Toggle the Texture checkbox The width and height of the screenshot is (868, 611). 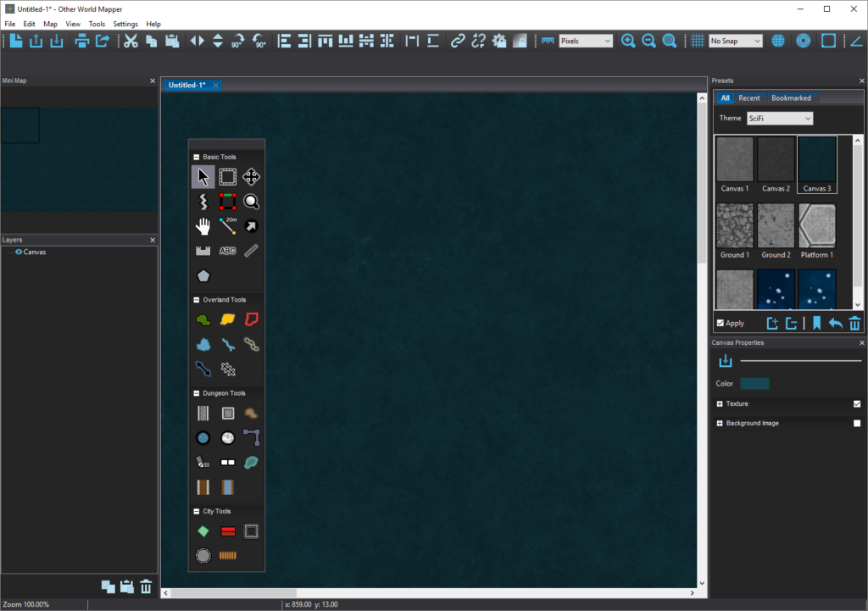pos(857,404)
